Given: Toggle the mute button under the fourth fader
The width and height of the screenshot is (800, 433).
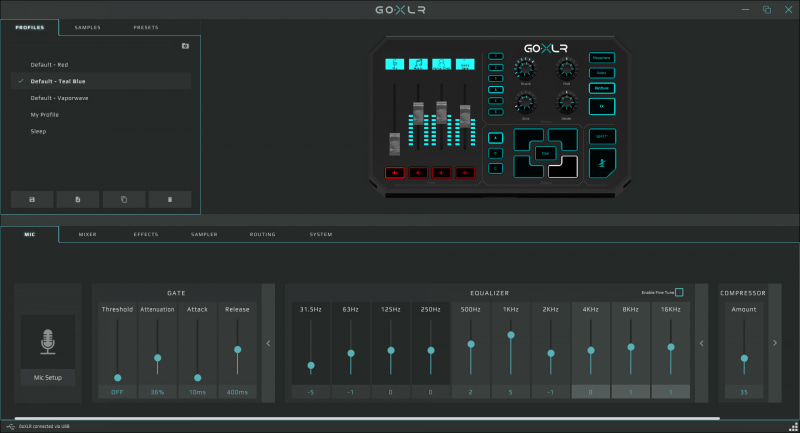Looking at the screenshot, I should [465, 173].
